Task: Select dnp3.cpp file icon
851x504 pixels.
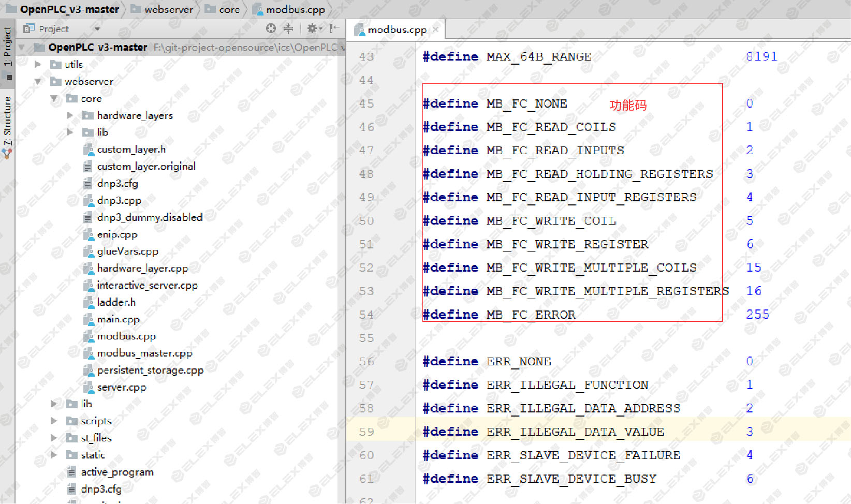Action: coord(88,200)
